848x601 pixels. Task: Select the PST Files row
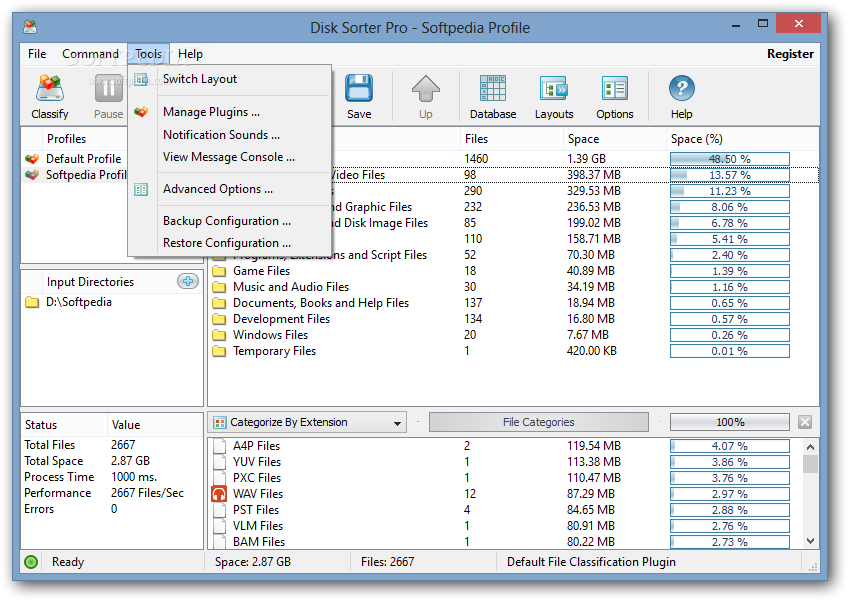click(x=505, y=510)
